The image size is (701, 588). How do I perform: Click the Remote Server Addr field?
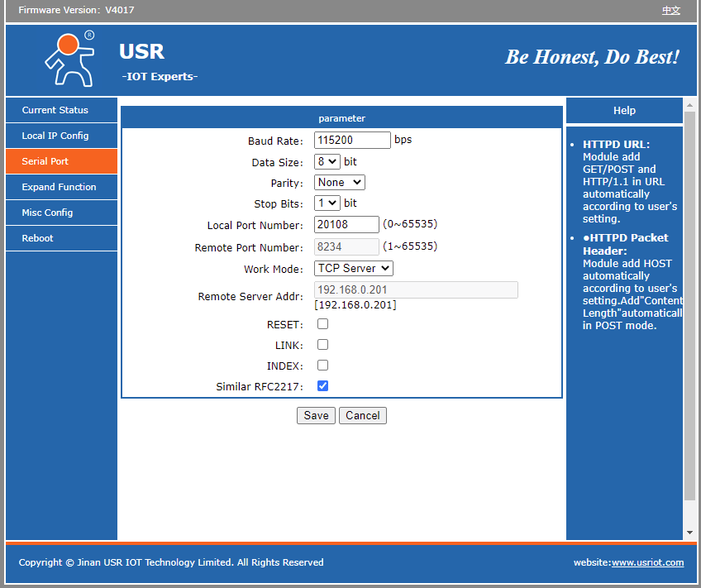tap(417, 289)
